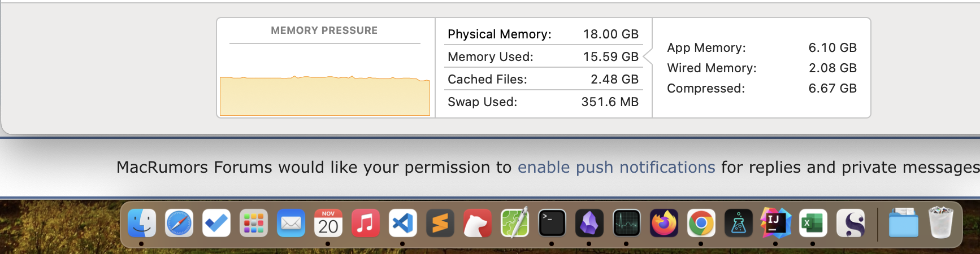Click the Memory Pressure graph
The height and width of the screenshot is (254, 980).
pos(325,95)
